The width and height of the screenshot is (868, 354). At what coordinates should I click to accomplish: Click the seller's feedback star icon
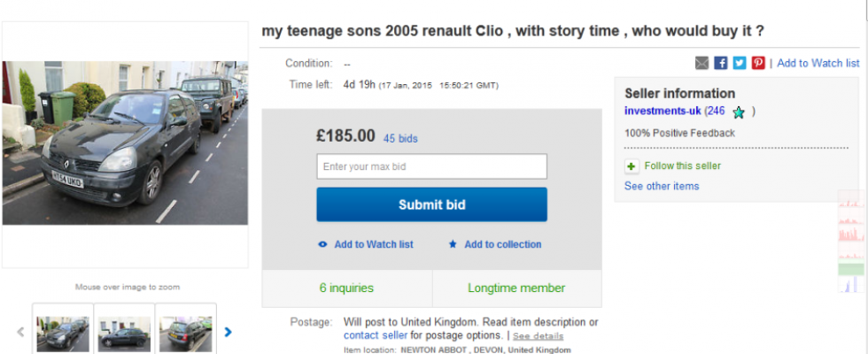739,112
